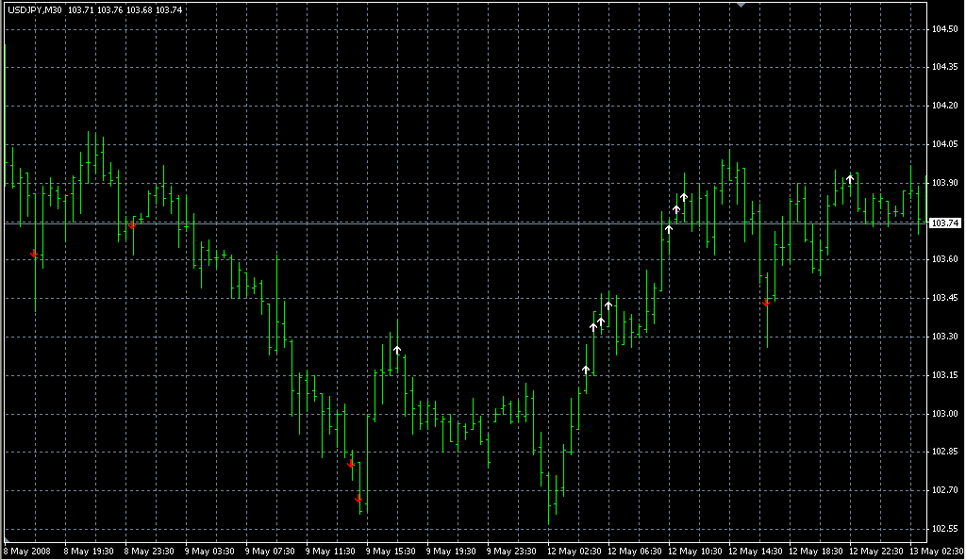The height and width of the screenshot is (560, 966).
Task: Select the white buy arrow above 9 May 15:30
Action: 397,350
